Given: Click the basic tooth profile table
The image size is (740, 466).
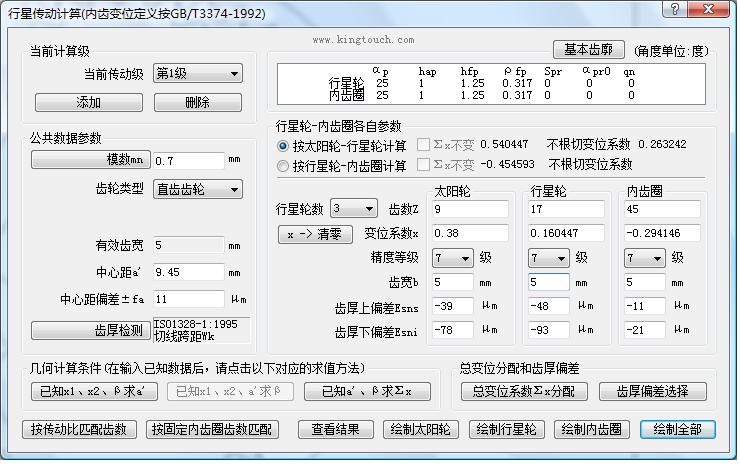Looking at the screenshot, I should point(491,84).
